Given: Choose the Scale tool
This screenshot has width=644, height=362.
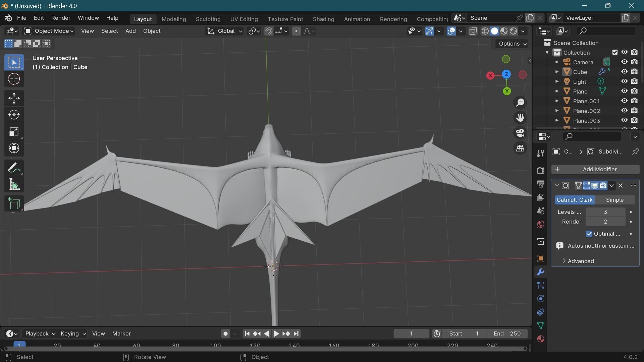Looking at the screenshot, I should click(x=14, y=132).
